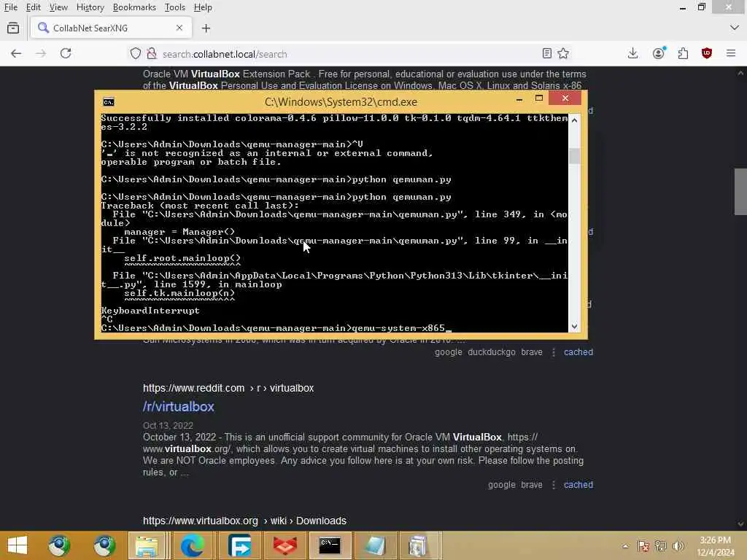Open the extensions puzzle icon
The height and width of the screenshot is (560, 747).
pyautogui.click(x=683, y=53)
